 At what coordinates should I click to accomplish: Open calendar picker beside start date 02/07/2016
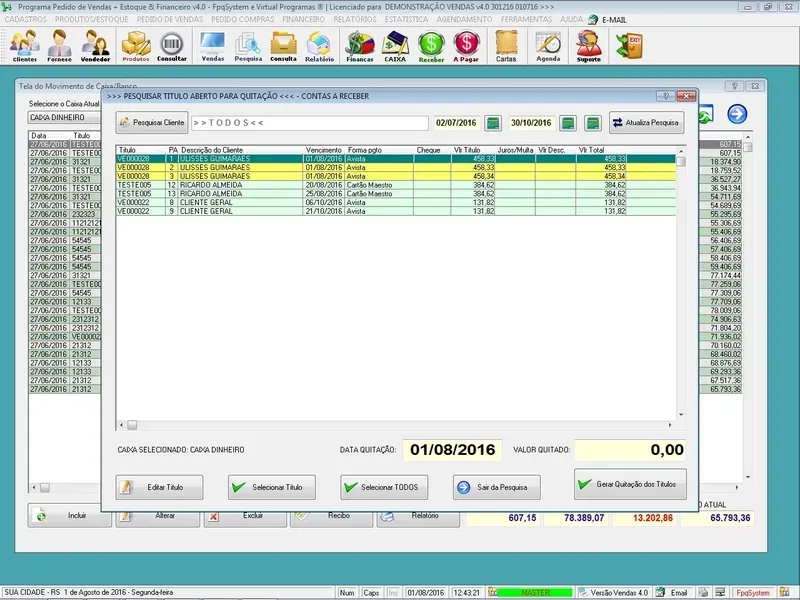[493, 123]
